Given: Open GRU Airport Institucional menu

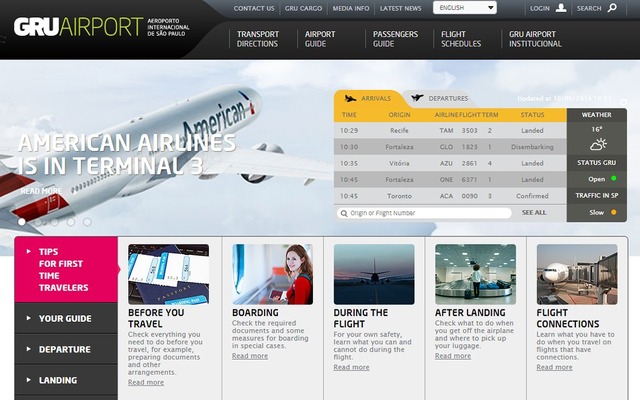Looking at the screenshot, I should click(x=535, y=39).
